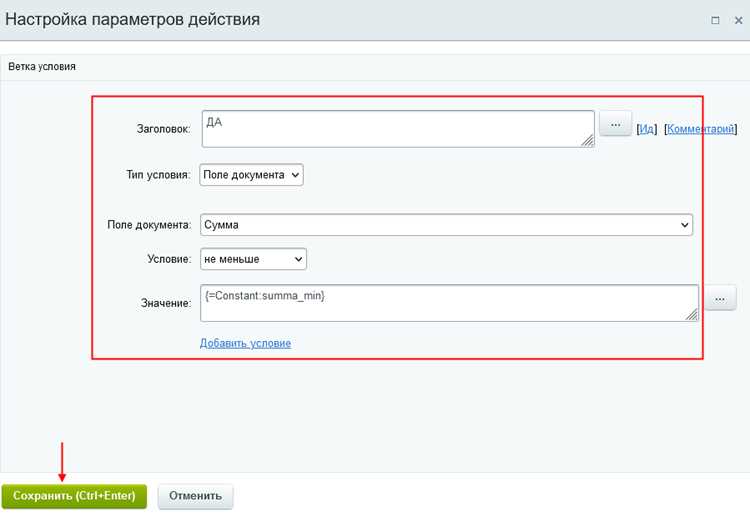Click the Значение text field

pos(449,303)
